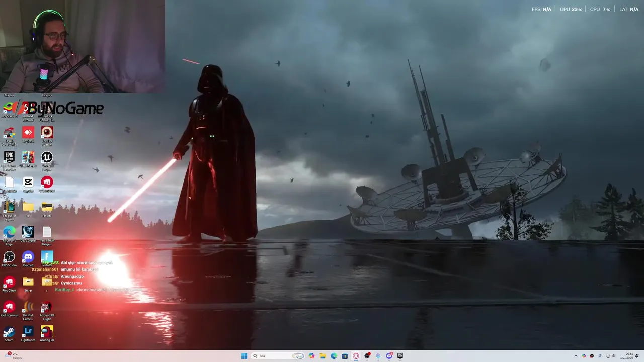
Task: Select the Konftel Camera desktop shortcut
Action: pos(28,311)
